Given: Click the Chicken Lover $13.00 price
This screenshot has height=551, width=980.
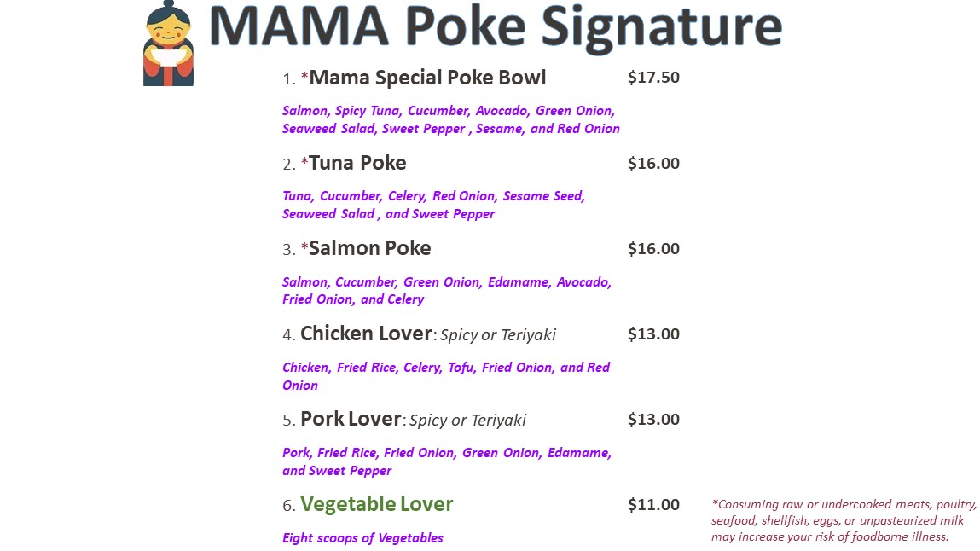Looking at the screenshot, I should click(x=653, y=334).
